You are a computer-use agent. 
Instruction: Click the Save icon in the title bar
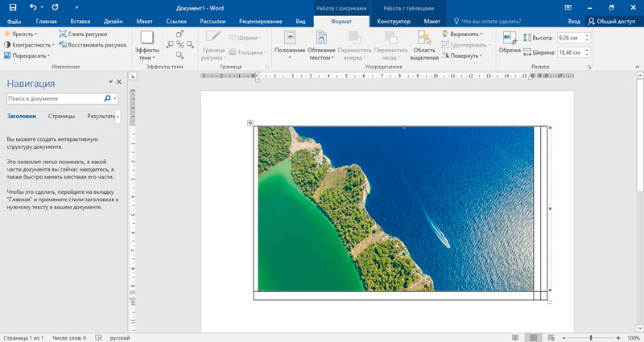click(x=12, y=6)
